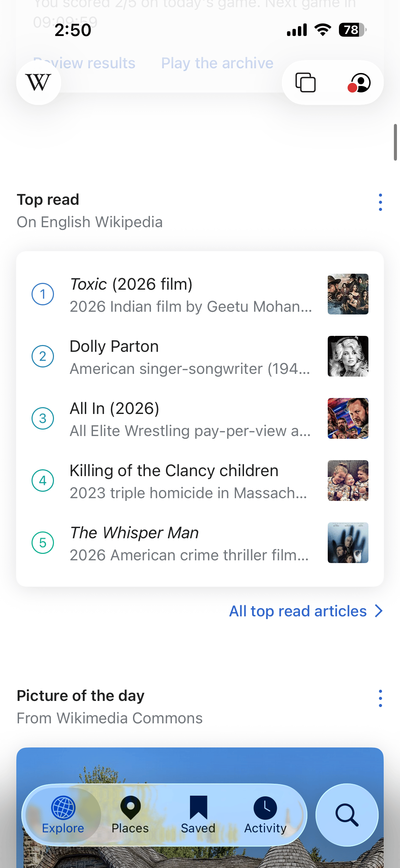
Task: Switch to the Places tab
Action: click(x=130, y=815)
